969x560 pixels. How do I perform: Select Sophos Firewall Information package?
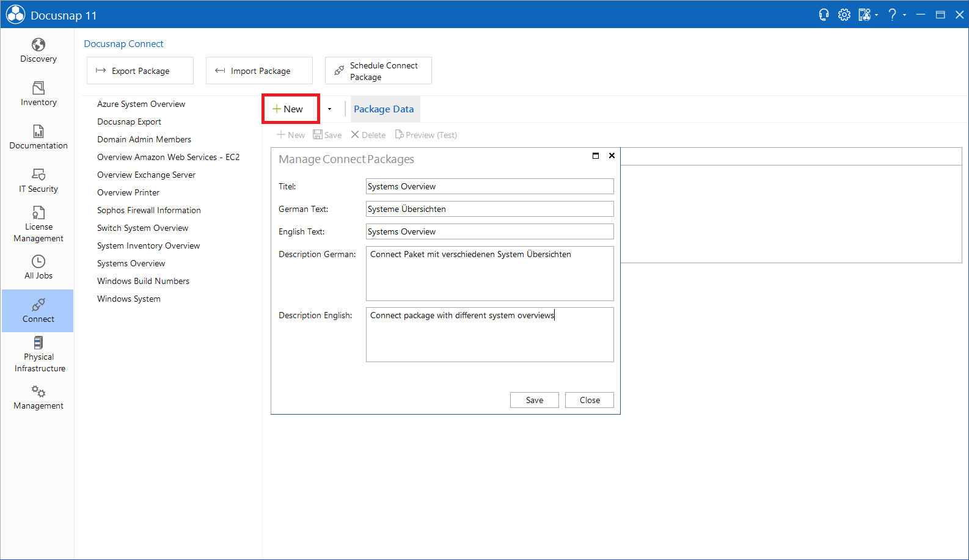(148, 210)
